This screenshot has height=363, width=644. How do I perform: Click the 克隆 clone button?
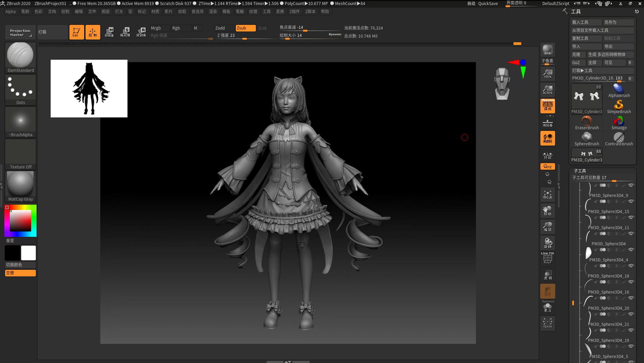coord(578,54)
